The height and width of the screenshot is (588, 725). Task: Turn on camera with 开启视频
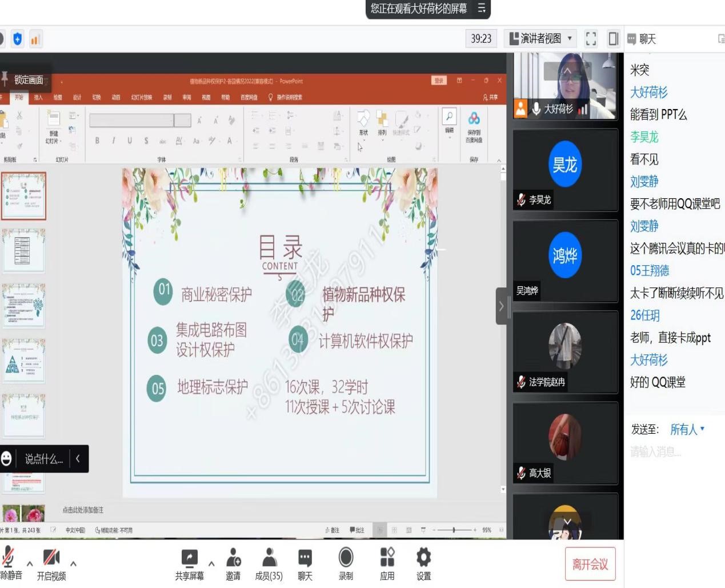[51, 558]
